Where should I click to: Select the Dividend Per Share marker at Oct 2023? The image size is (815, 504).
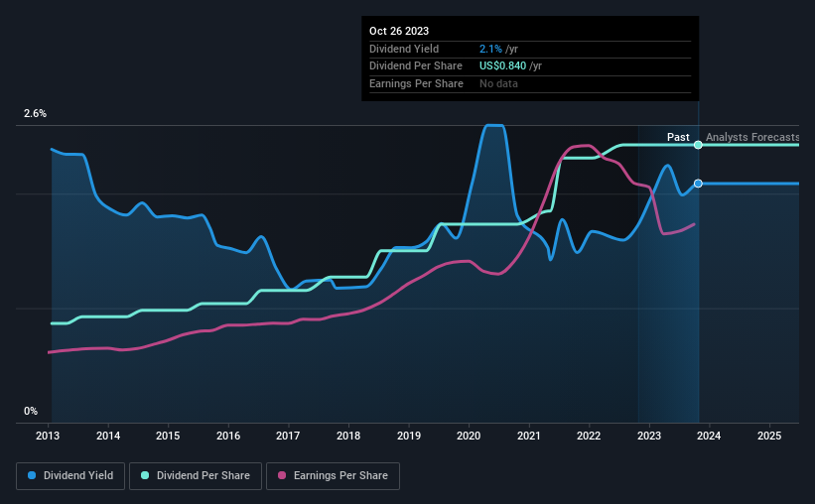698,145
